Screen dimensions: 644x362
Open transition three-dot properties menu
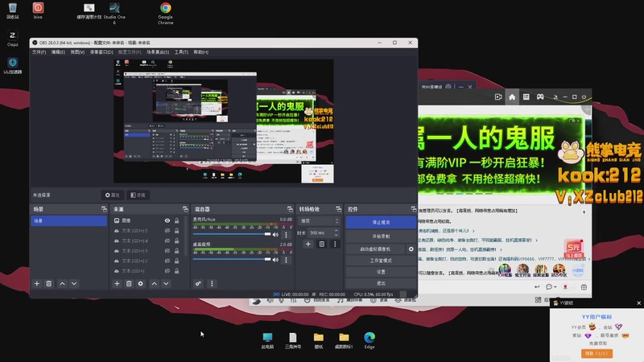(335, 245)
